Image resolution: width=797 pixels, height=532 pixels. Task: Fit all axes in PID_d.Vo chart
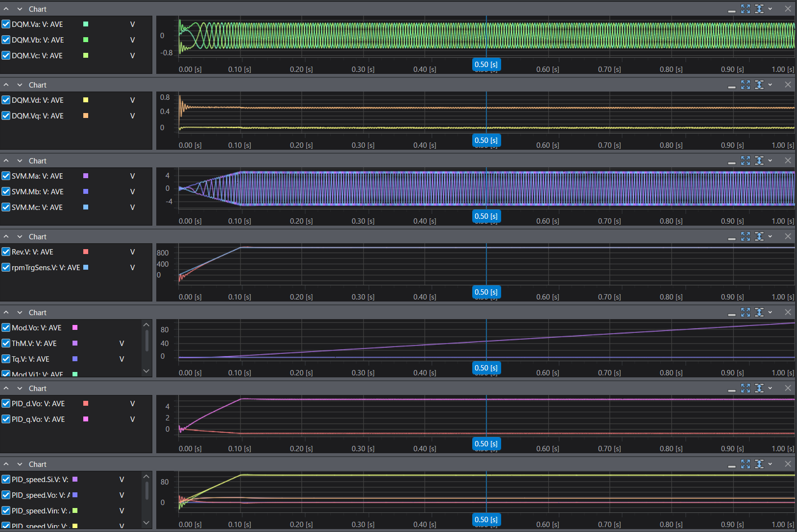tap(746, 388)
